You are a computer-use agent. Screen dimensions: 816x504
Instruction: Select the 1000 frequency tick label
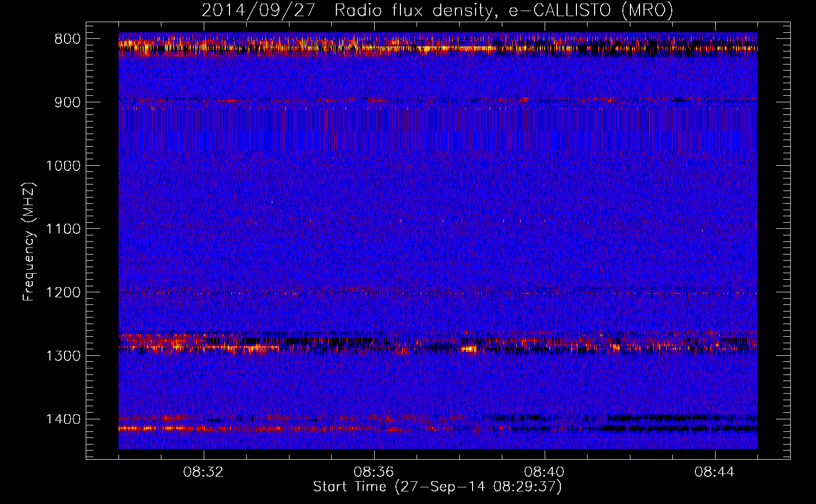click(x=63, y=166)
